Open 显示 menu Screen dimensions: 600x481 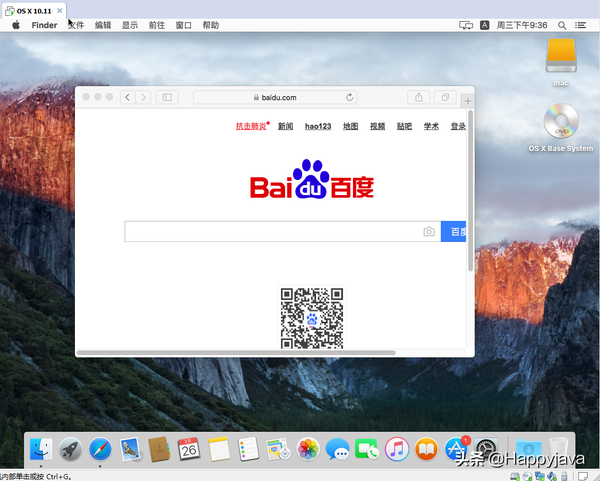coord(130,25)
